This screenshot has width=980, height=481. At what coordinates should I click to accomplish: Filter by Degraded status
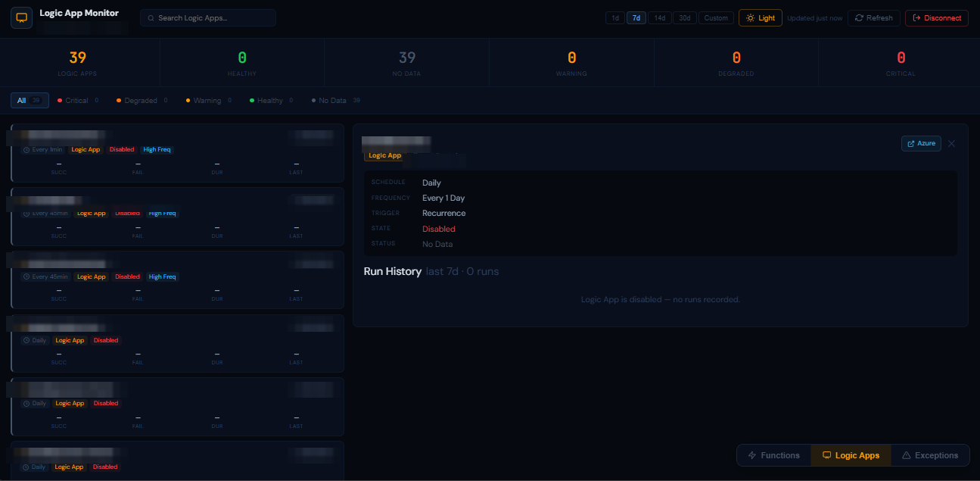142,101
